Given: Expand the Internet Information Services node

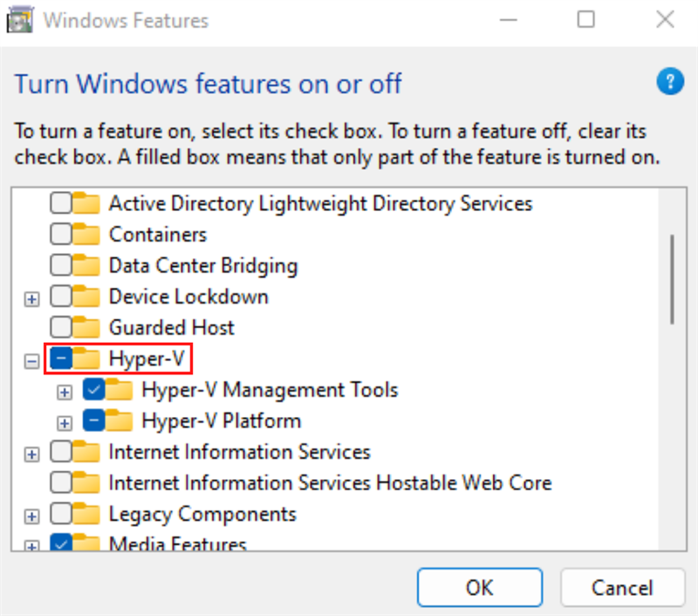Looking at the screenshot, I should (x=31, y=455).
